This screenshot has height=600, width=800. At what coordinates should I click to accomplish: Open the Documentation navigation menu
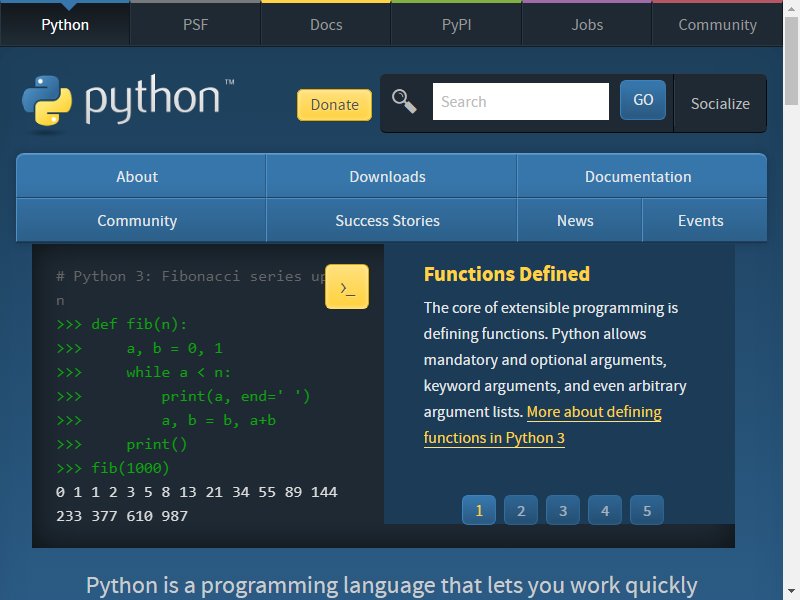642,176
